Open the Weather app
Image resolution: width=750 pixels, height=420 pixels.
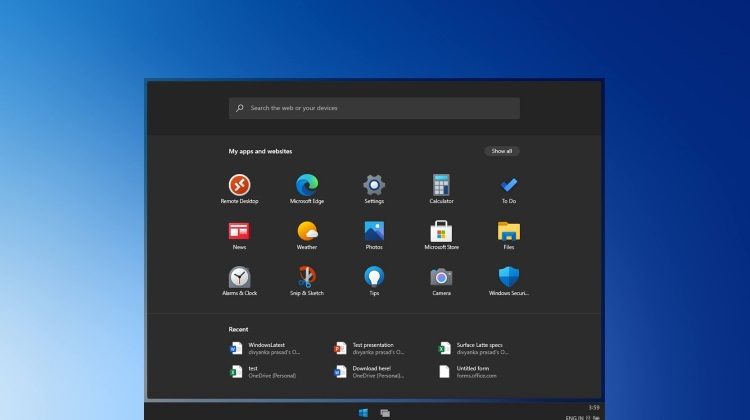tap(307, 231)
